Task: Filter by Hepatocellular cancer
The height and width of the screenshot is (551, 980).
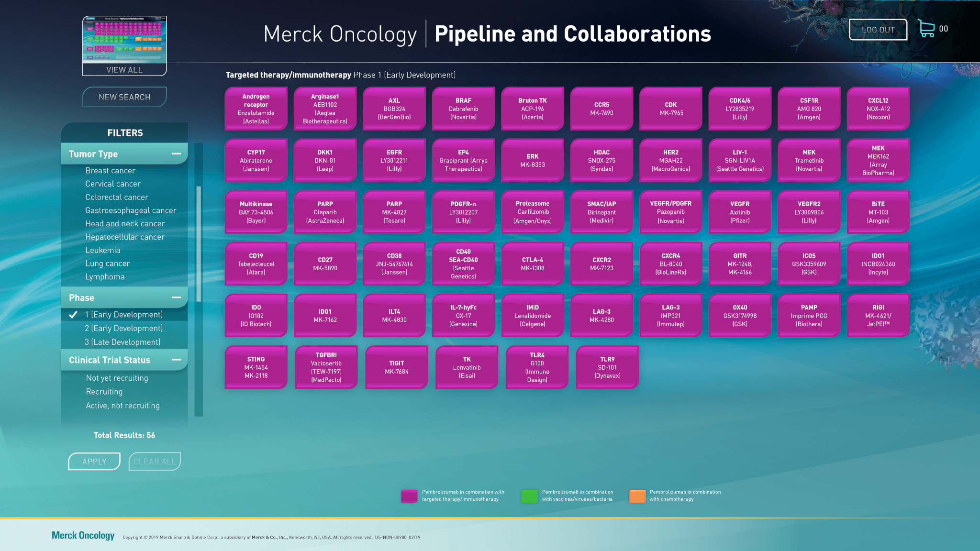Action: coord(125,237)
